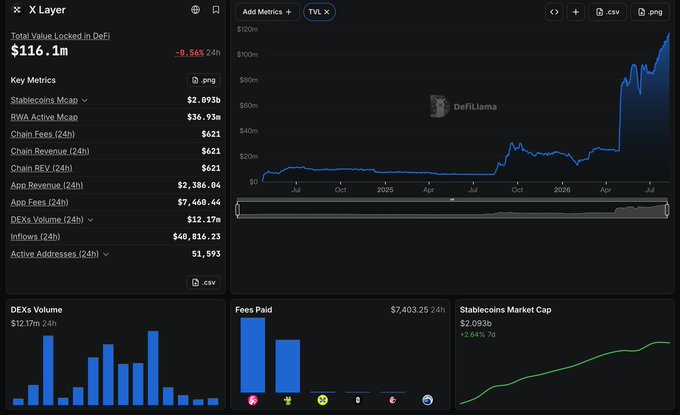The image size is (680, 415).
Task: Click the $36.93m RWA value
Action: click(x=204, y=117)
